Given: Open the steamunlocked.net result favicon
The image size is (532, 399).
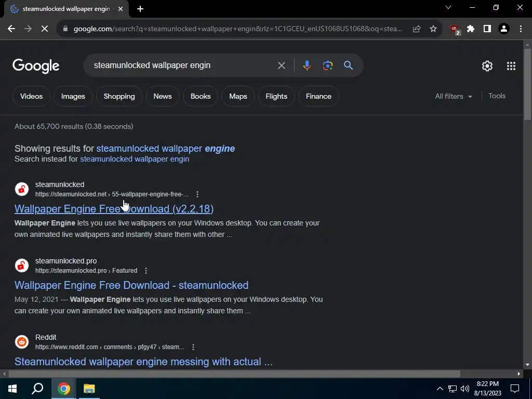Looking at the screenshot, I should pyautogui.click(x=22, y=189).
